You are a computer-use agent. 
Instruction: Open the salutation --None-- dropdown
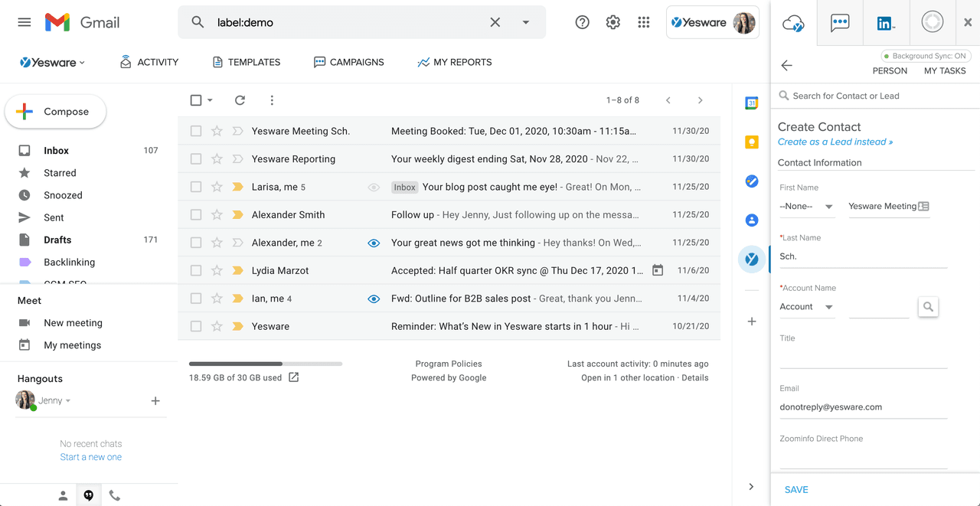tap(806, 207)
